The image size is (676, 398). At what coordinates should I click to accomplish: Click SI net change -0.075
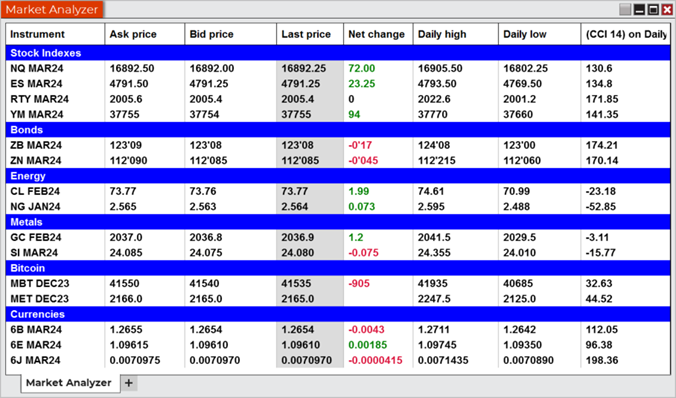[363, 253]
